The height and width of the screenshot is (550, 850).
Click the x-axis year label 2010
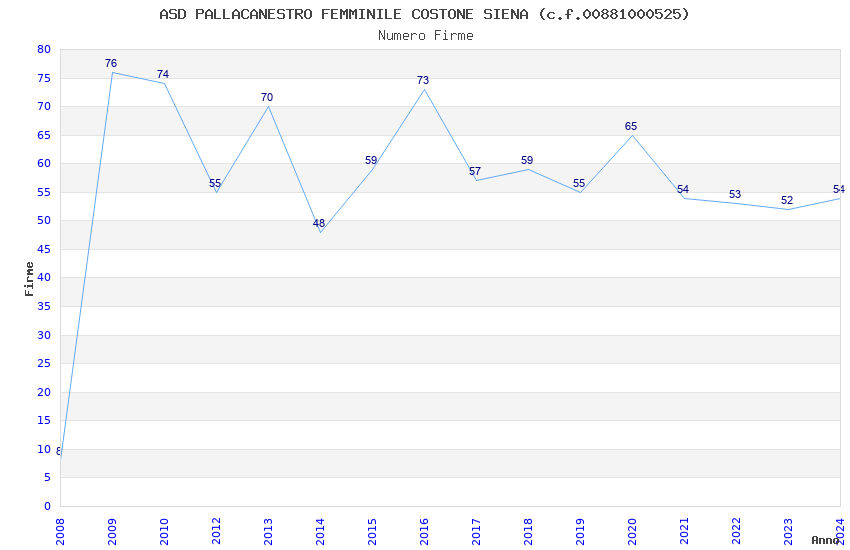[164, 532]
